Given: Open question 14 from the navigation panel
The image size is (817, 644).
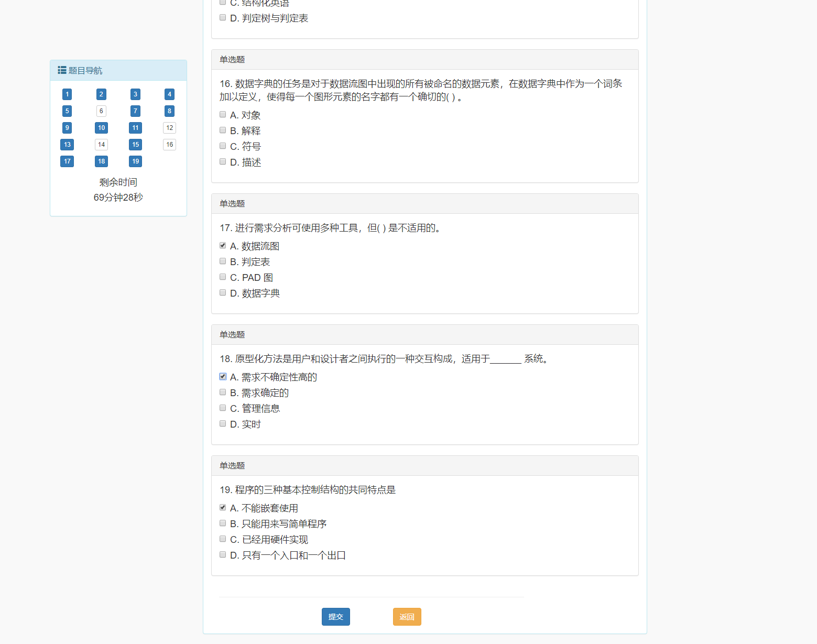Looking at the screenshot, I should pyautogui.click(x=101, y=144).
